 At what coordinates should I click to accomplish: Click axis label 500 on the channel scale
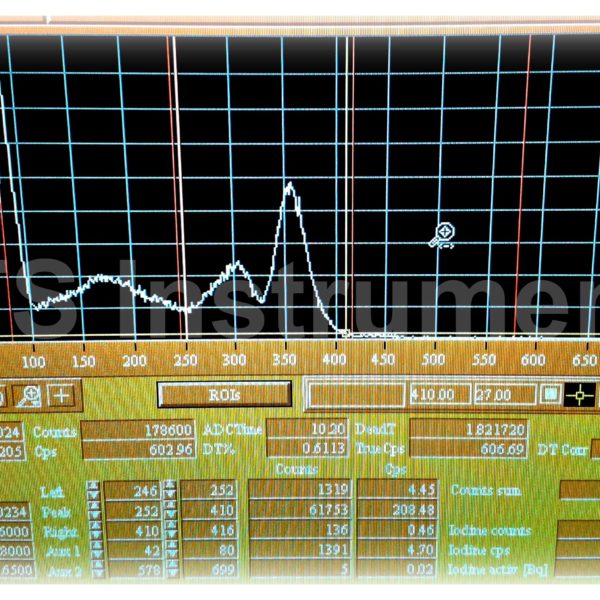[434, 359]
